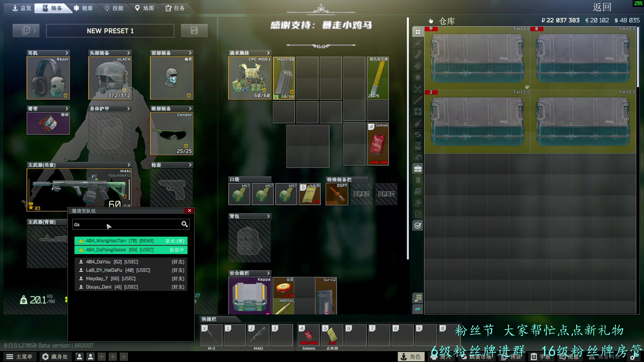Click the settings gear icon at bottom right
Image resolution: width=644 pixels, height=362 pixels.
tap(633, 357)
